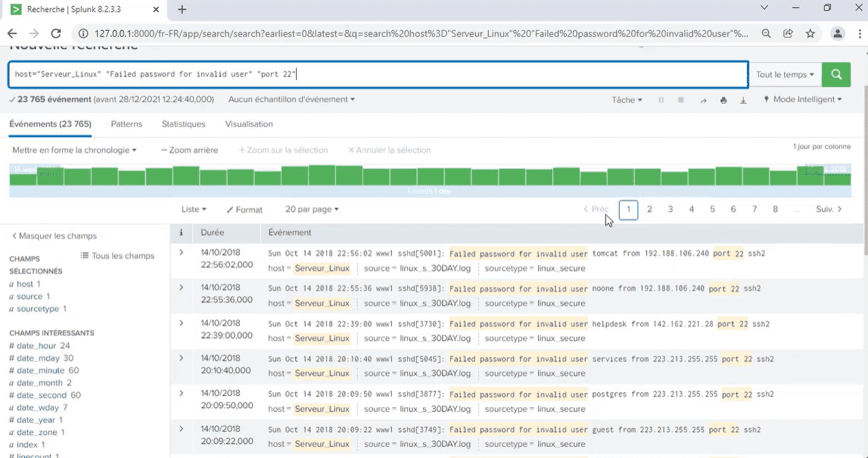Click linux_secure sourcetype in first event

pyautogui.click(x=561, y=268)
